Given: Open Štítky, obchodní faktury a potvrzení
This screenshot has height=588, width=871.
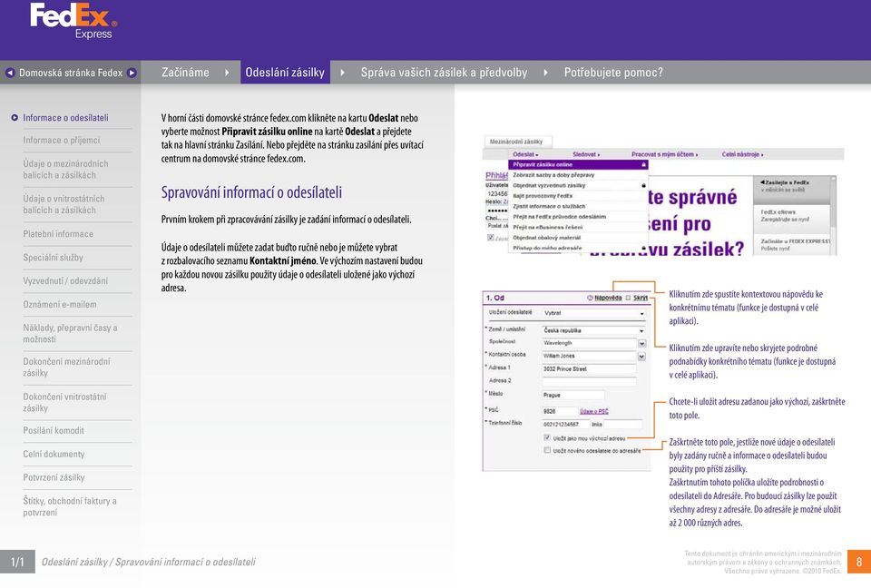Looking at the screenshot, I should (x=70, y=507).
